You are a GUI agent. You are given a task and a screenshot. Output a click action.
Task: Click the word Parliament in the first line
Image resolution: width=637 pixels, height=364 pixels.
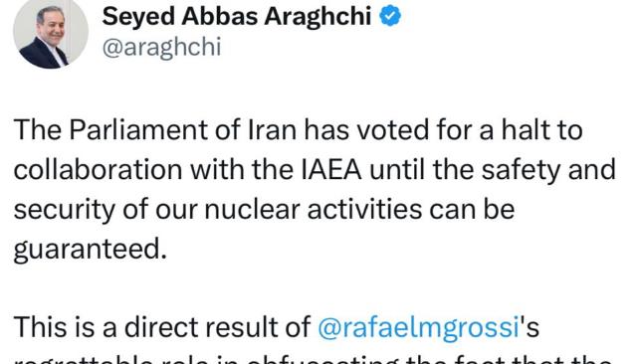coord(138,130)
